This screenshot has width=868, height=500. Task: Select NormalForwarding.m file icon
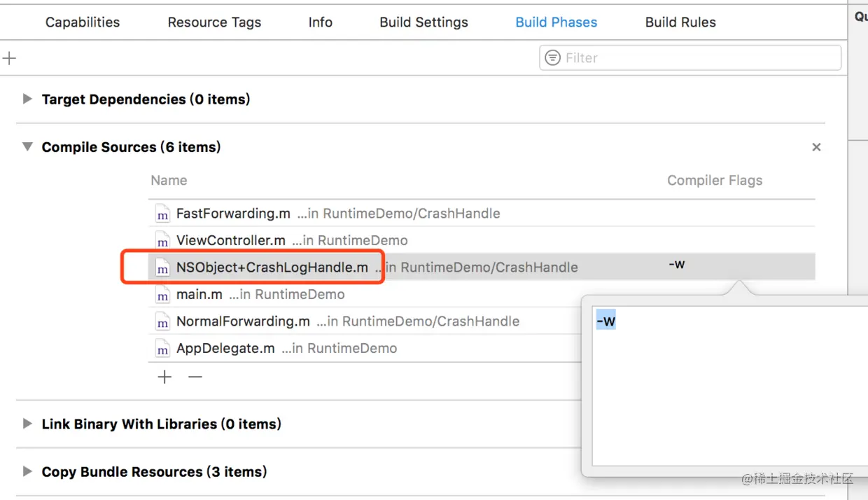click(x=162, y=321)
